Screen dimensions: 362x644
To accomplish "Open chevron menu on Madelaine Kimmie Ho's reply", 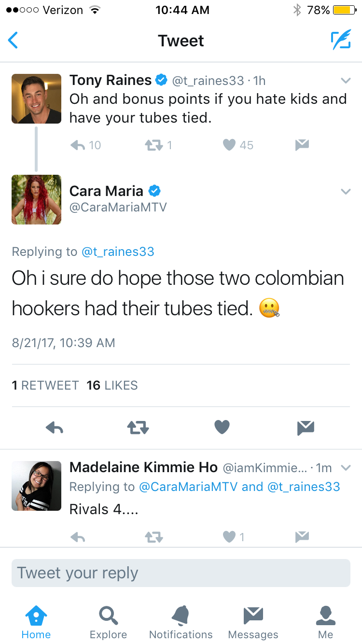I will [x=346, y=468].
